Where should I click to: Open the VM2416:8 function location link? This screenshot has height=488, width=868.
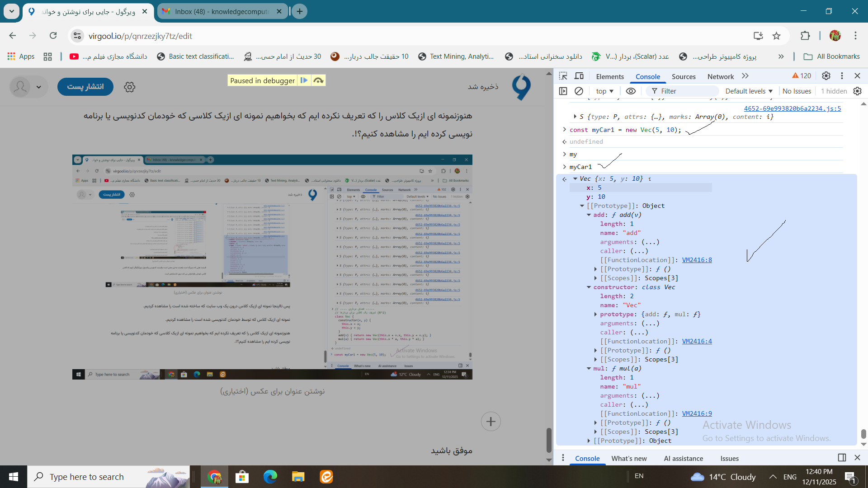click(697, 260)
